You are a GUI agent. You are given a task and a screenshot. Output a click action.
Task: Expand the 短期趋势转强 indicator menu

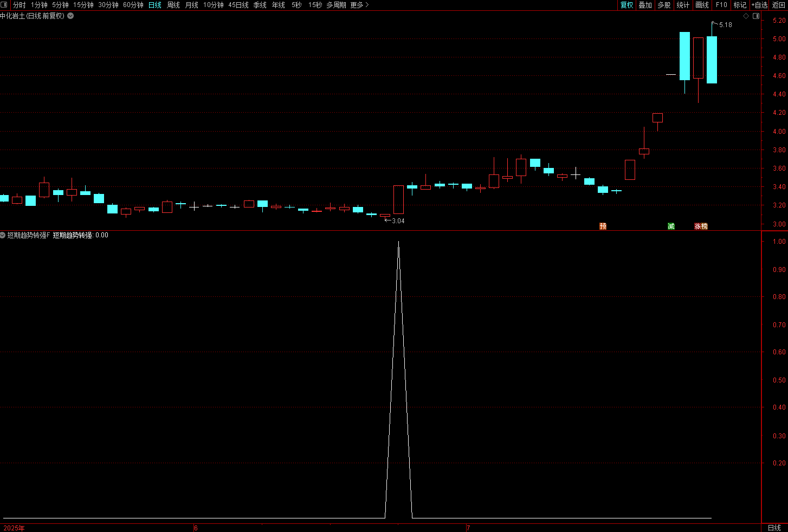(x=3, y=235)
